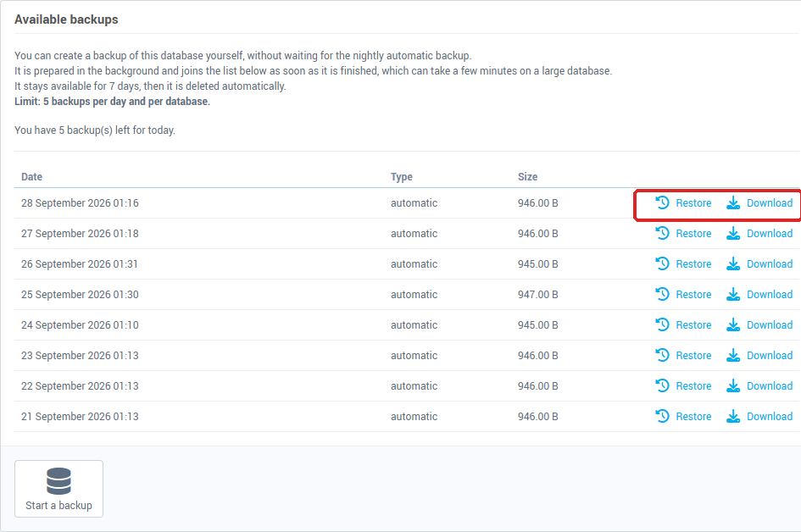Click download icon for 23 September backup

coord(733,355)
